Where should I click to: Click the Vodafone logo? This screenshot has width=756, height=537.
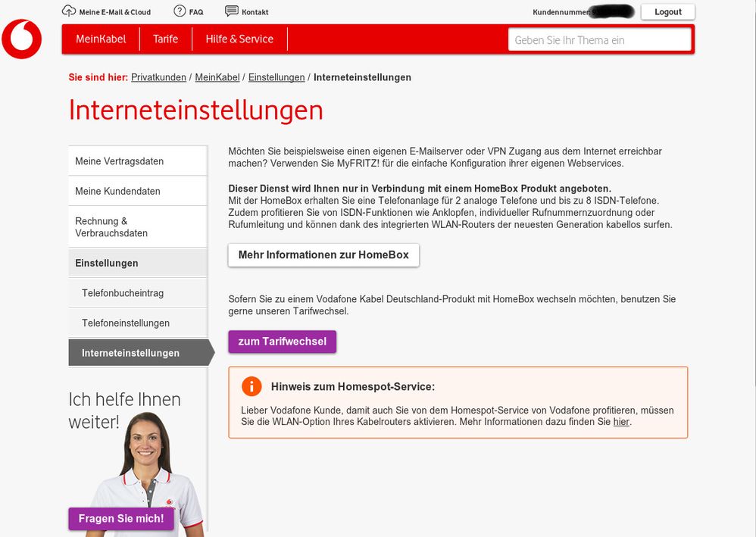pyautogui.click(x=22, y=39)
